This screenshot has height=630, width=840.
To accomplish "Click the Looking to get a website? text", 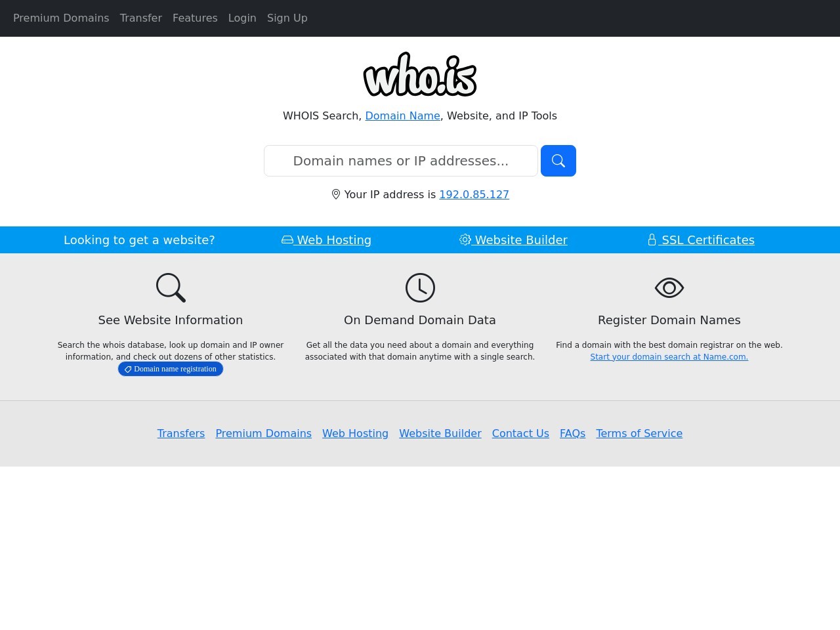I will pyautogui.click(x=139, y=240).
